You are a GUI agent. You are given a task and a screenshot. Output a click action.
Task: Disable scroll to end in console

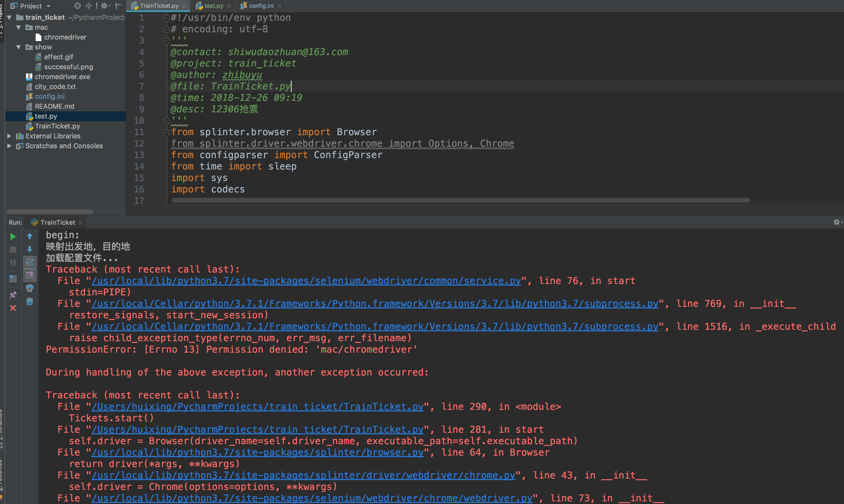pos(30,275)
